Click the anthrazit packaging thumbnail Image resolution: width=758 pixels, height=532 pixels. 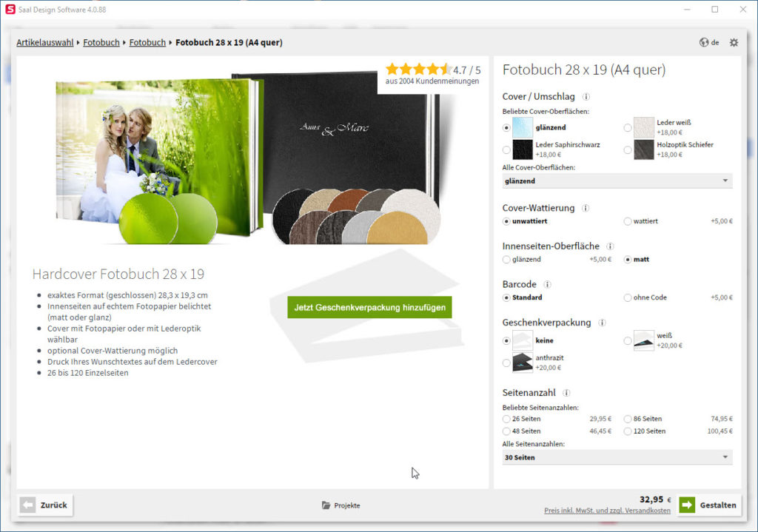click(x=523, y=363)
